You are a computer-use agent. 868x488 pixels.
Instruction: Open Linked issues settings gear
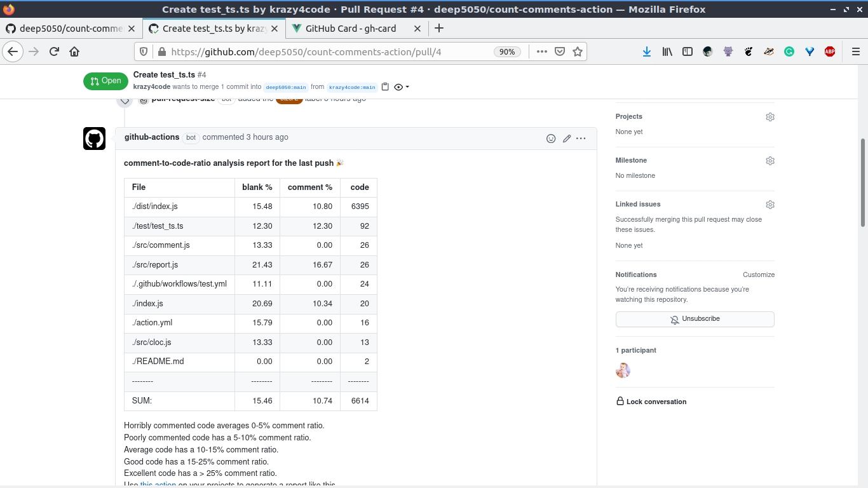[770, 205]
